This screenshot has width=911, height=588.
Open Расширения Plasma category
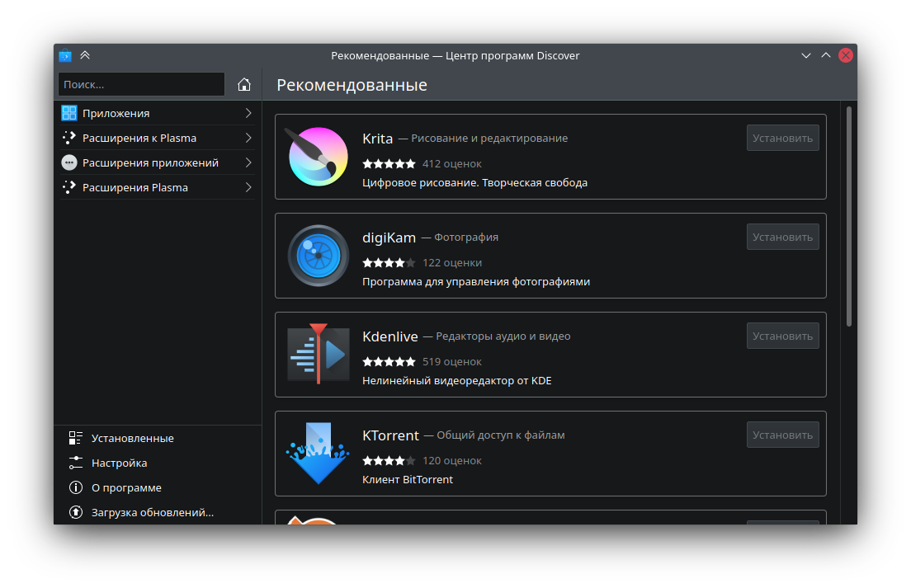coord(158,187)
